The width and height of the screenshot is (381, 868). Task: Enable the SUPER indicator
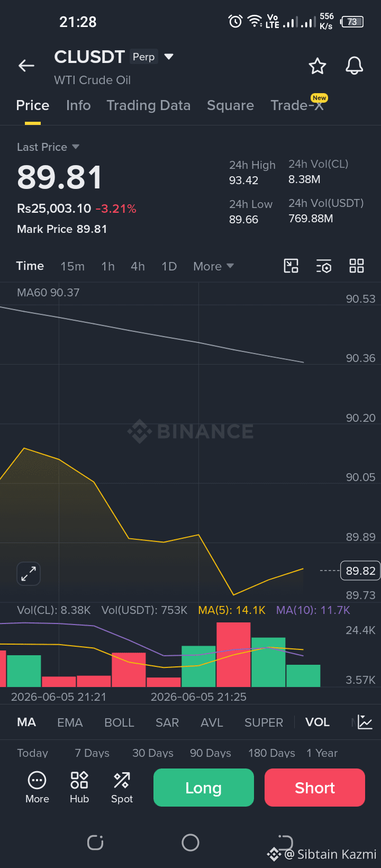pyautogui.click(x=264, y=722)
